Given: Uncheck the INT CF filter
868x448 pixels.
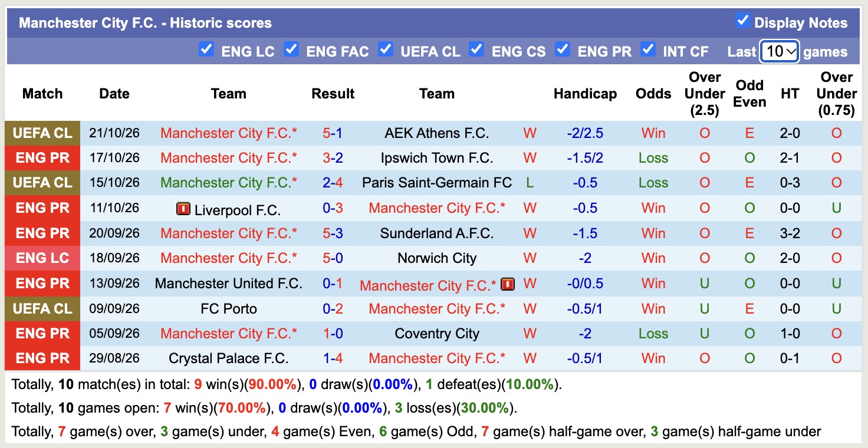Looking at the screenshot, I should click(647, 49).
